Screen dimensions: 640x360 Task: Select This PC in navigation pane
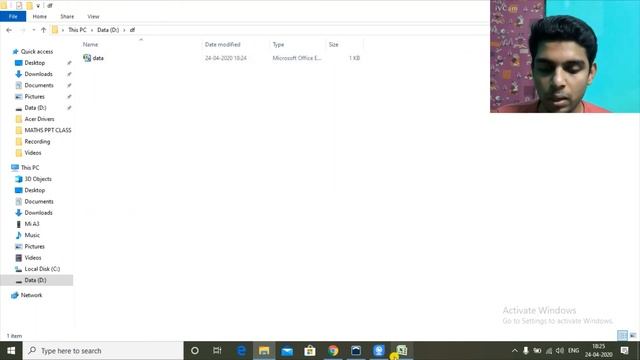(x=30, y=167)
